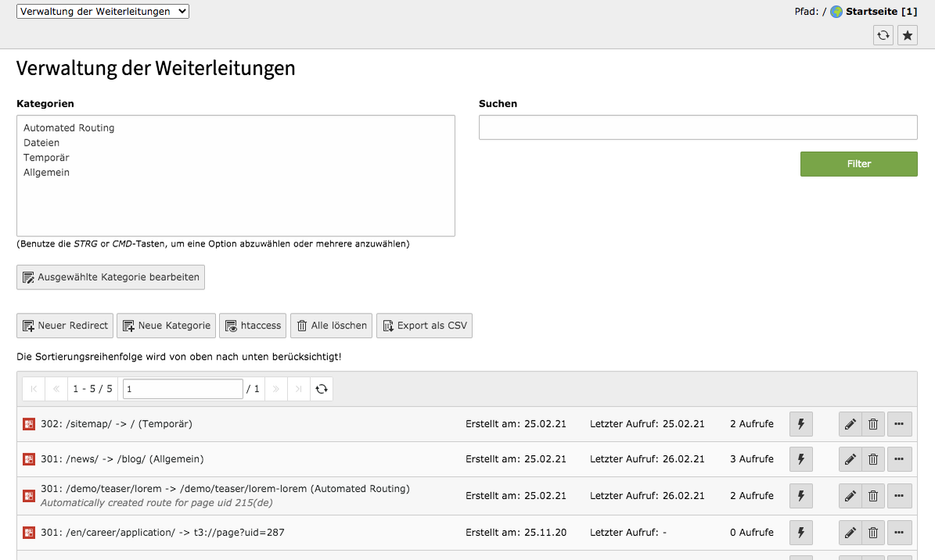935x560 pixels.
Task: Refresh the list with the pagination reload icon
Action: point(322,389)
